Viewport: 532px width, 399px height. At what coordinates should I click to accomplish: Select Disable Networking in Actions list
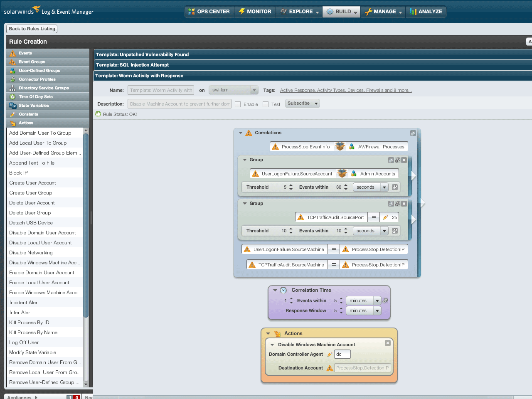click(x=45, y=253)
